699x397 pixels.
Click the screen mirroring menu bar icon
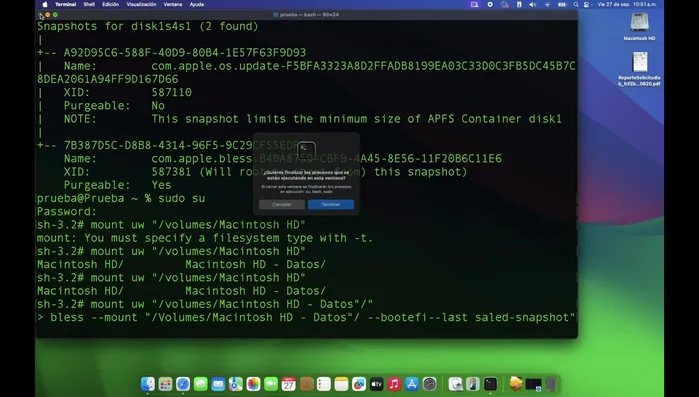click(x=474, y=4)
